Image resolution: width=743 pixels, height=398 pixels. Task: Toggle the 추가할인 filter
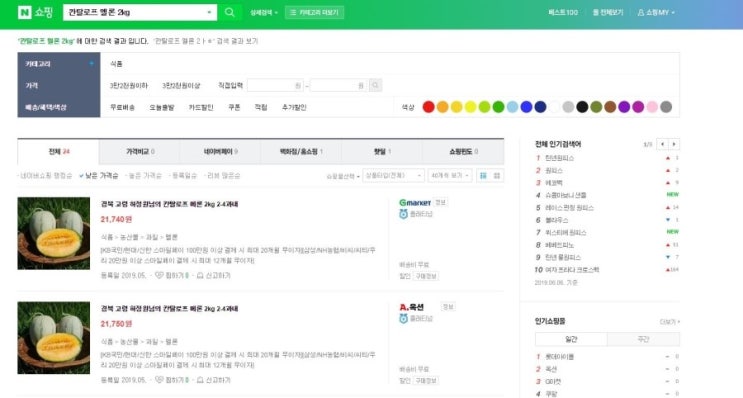tap(294, 108)
